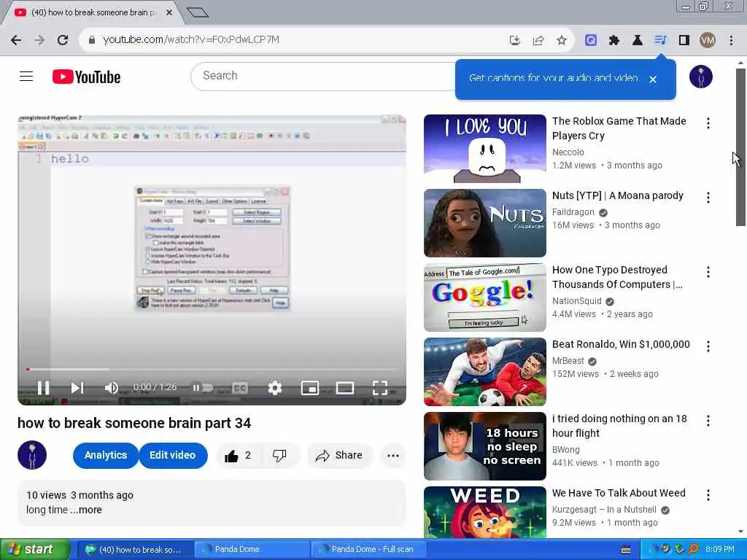This screenshot has width=747, height=560.
Task: Open Beat Ronaldo, Win $1,000,000 thumbnail
Action: (x=485, y=372)
